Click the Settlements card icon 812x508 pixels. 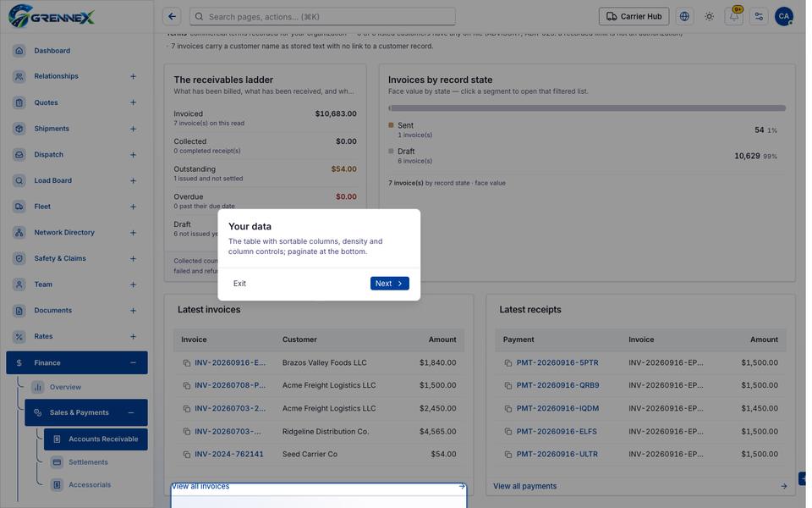click(57, 462)
